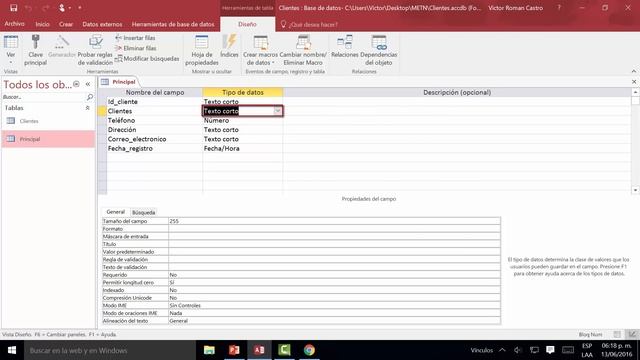
Task: Click the Tamaño del campo value 255
Action: pos(334,221)
